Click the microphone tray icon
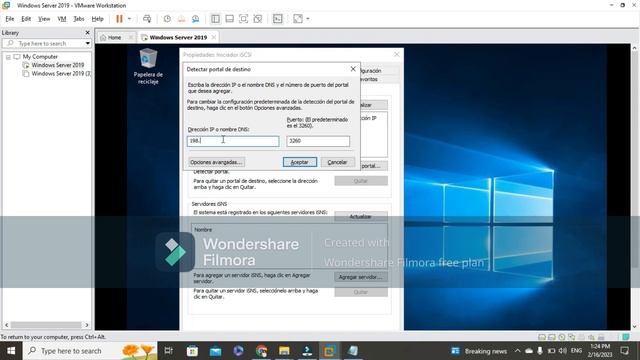The height and width of the screenshot is (360, 640). pos(540,351)
